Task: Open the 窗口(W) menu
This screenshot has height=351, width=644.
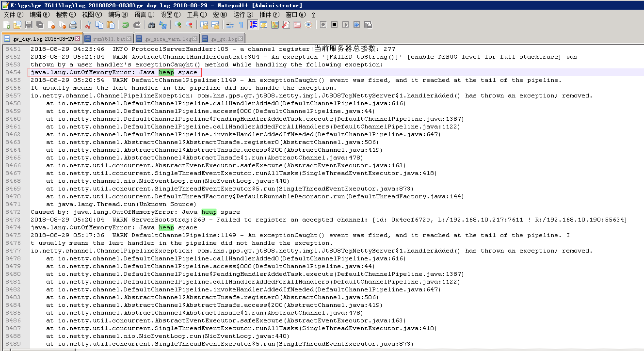Action: click(x=296, y=15)
